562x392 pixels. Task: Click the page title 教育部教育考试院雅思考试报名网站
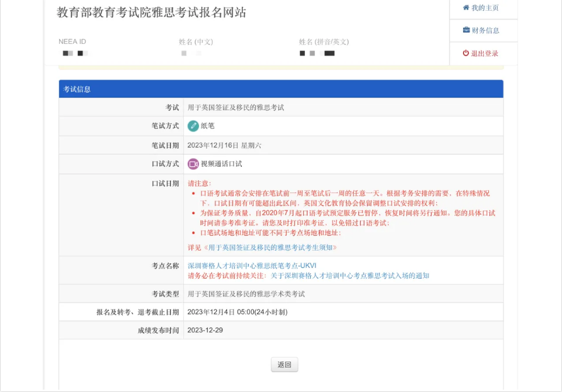tap(151, 12)
